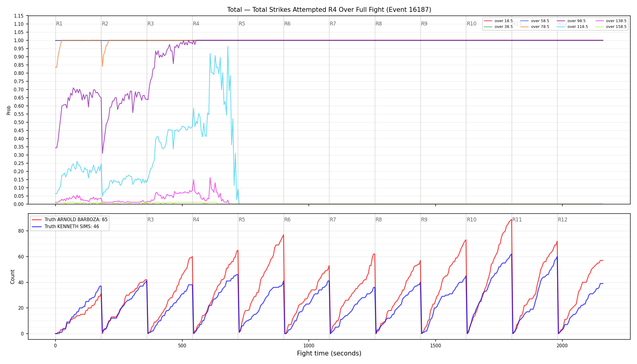Viewport: 637px width, 364px height.
Task: Click the 500 tick on the x-axis
Action: coord(182,345)
